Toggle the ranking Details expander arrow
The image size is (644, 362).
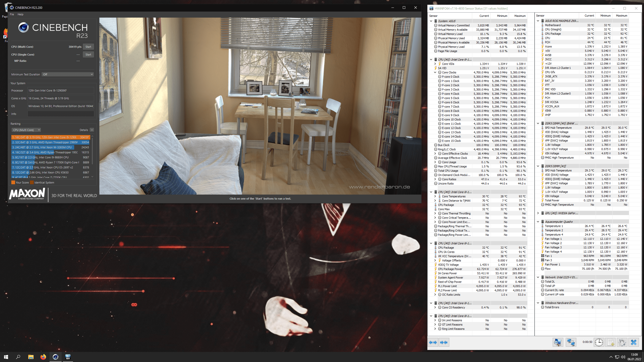click(92, 130)
